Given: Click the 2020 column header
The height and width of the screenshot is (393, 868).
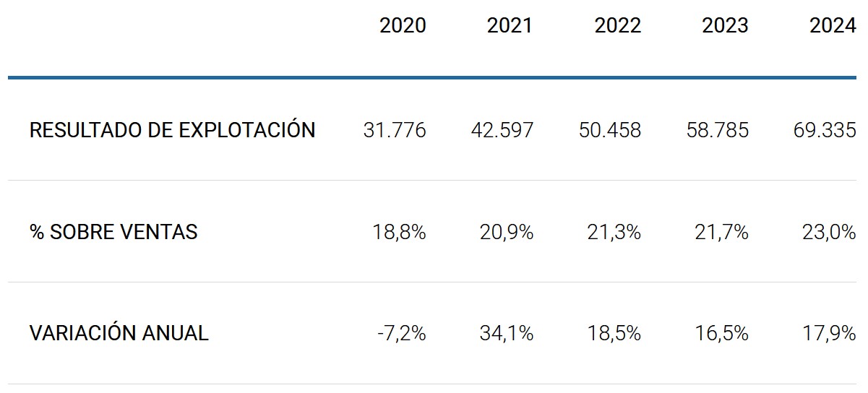Looking at the screenshot, I should click(x=403, y=26).
